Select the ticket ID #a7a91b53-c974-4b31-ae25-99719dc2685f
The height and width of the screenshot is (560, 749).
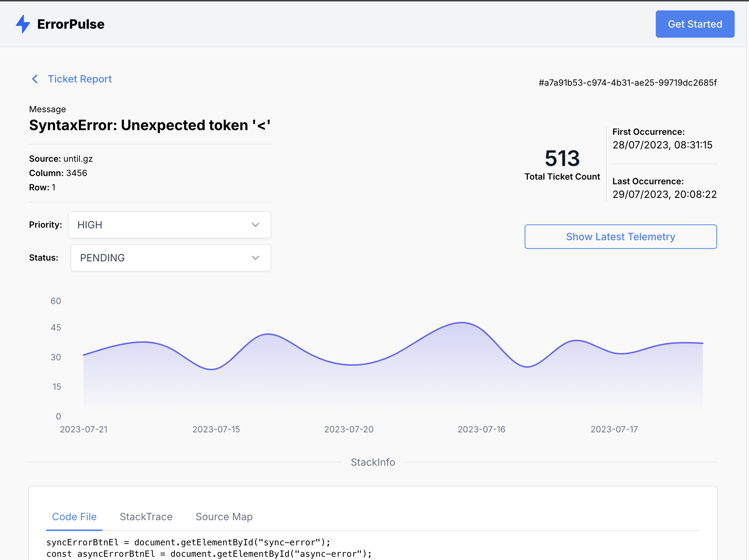(628, 82)
